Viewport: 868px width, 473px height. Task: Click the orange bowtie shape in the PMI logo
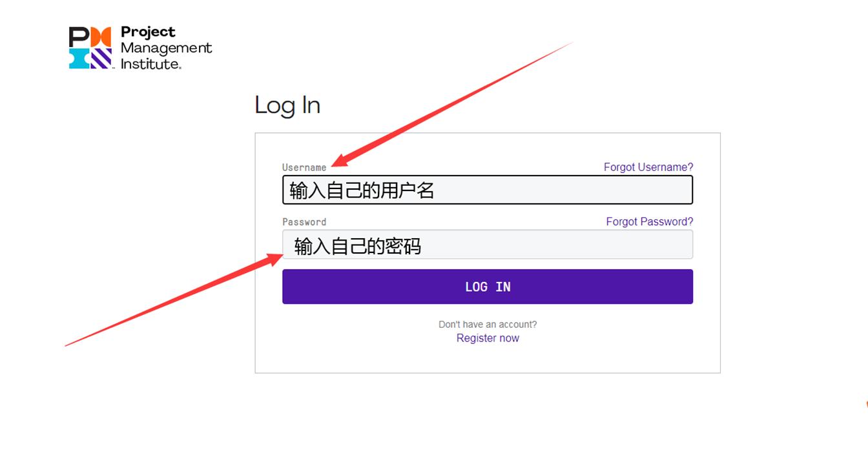click(102, 37)
